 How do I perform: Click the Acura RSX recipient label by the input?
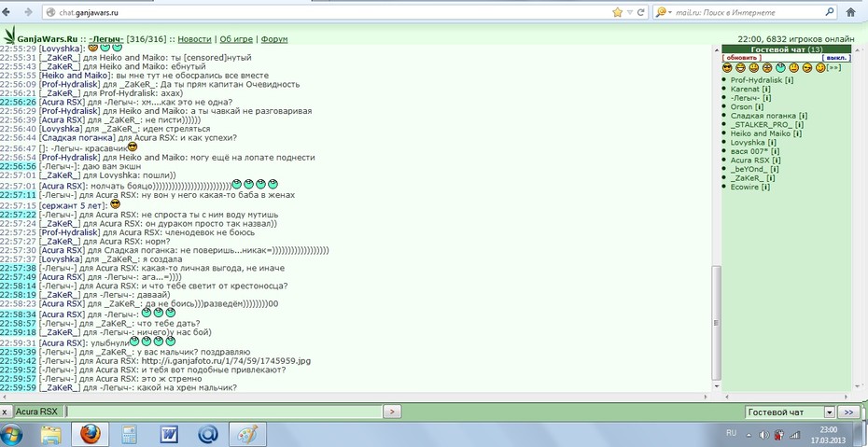point(36,412)
